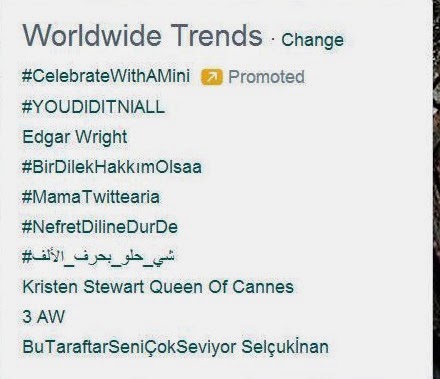Screen dimensions: 440x379
Task: Click the yellow Promoted arrow icon
Action: click(x=212, y=77)
